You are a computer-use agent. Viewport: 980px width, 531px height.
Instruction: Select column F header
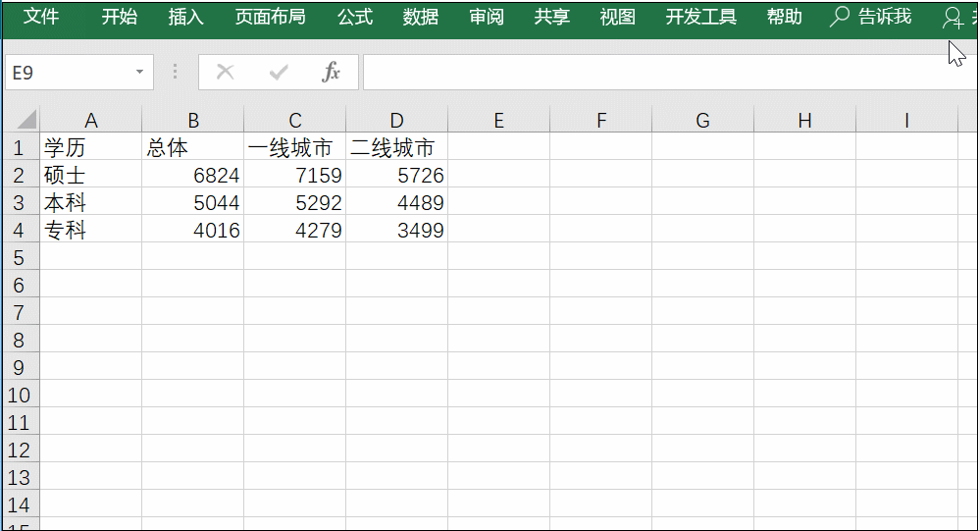[600, 120]
